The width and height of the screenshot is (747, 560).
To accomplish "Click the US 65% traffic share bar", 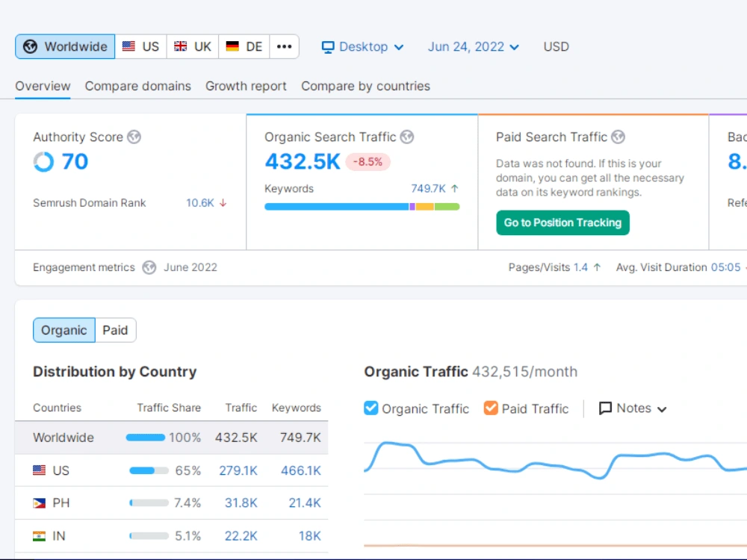I will coord(149,471).
